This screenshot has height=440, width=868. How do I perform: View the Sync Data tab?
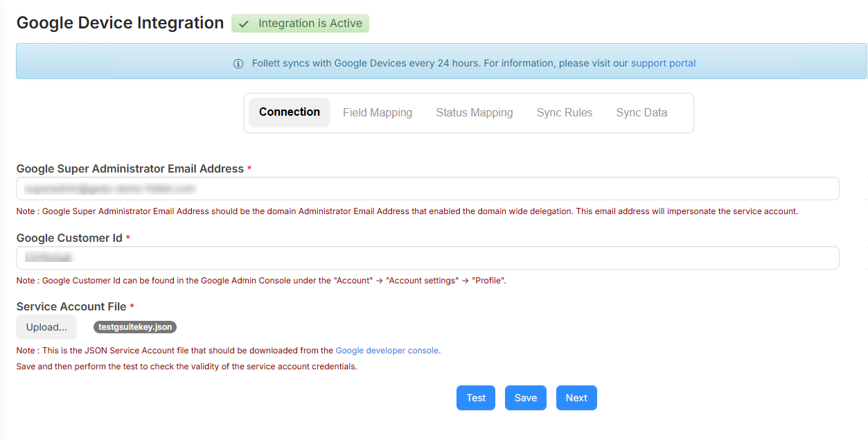[641, 112]
